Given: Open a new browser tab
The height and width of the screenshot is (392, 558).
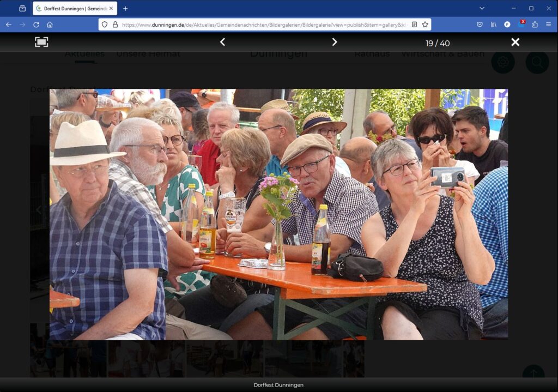Looking at the screenshot, I should tap(125, 8).
